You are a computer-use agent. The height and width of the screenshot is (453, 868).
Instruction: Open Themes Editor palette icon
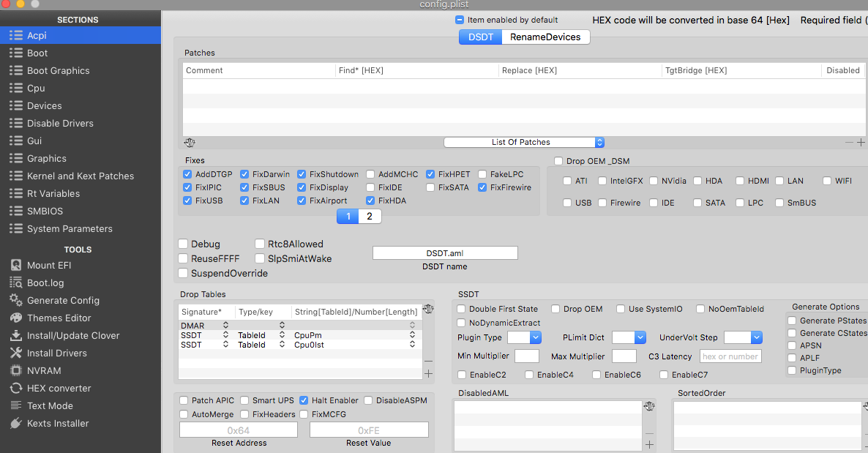click(16, 318)
